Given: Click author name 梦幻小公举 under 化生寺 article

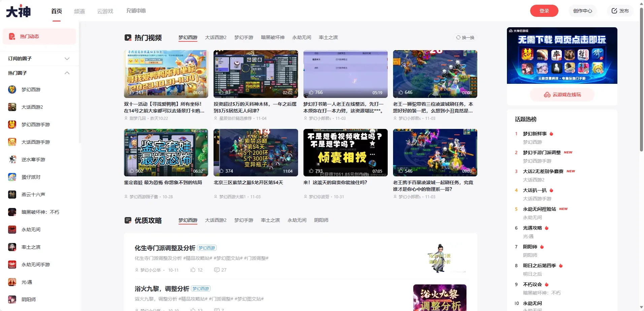Looking at the screenshot, I should click(x=150, y=270).
